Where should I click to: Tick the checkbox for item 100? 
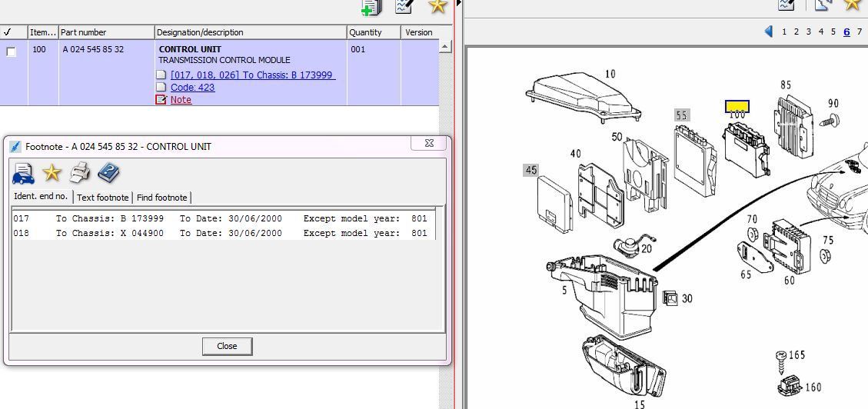click(x=11, y=52)
